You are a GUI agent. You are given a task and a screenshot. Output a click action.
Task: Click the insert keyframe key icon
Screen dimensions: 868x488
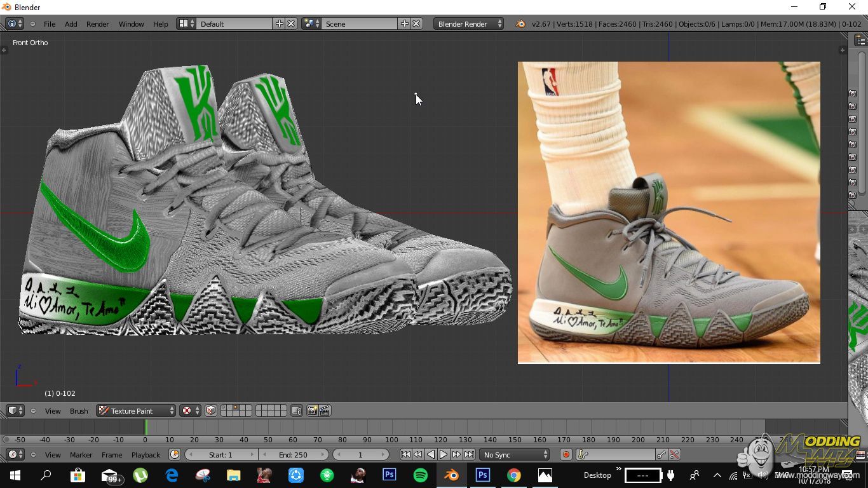661,455
